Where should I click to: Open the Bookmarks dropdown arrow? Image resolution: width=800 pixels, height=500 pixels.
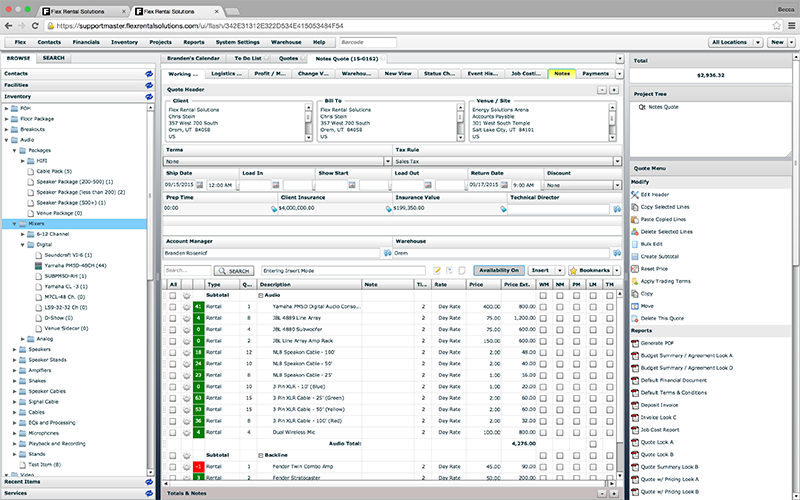pos(617,270)
